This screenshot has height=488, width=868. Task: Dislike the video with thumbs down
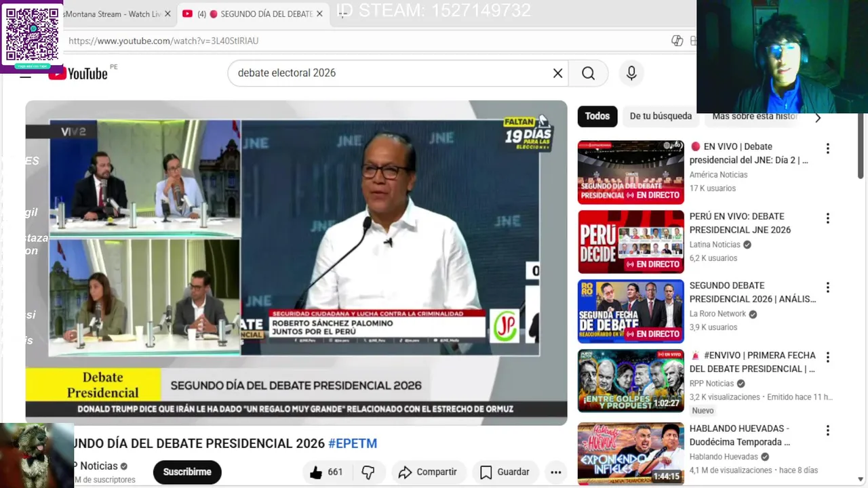point(368,472)
